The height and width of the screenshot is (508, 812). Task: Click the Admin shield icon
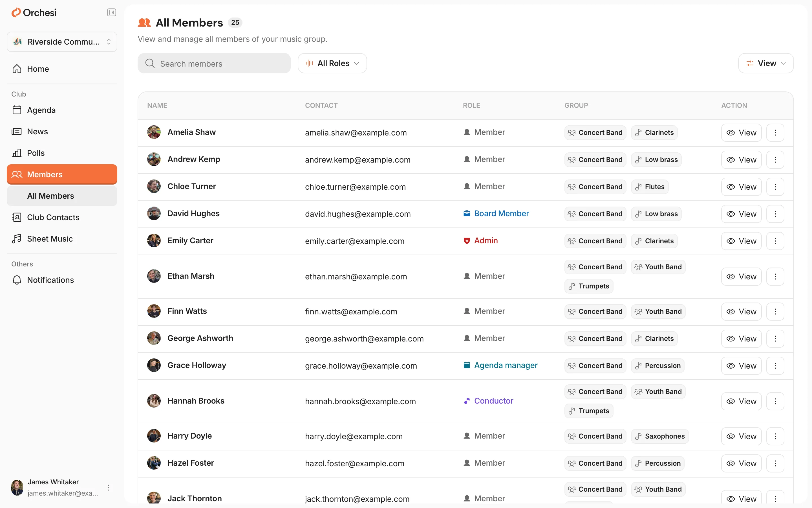click(x=466, y=240)
